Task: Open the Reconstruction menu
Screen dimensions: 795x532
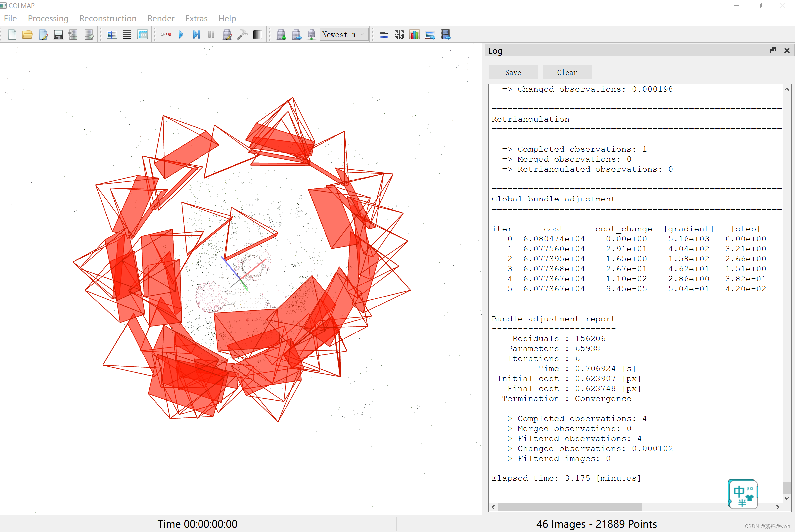Action: tap(108, 18)
